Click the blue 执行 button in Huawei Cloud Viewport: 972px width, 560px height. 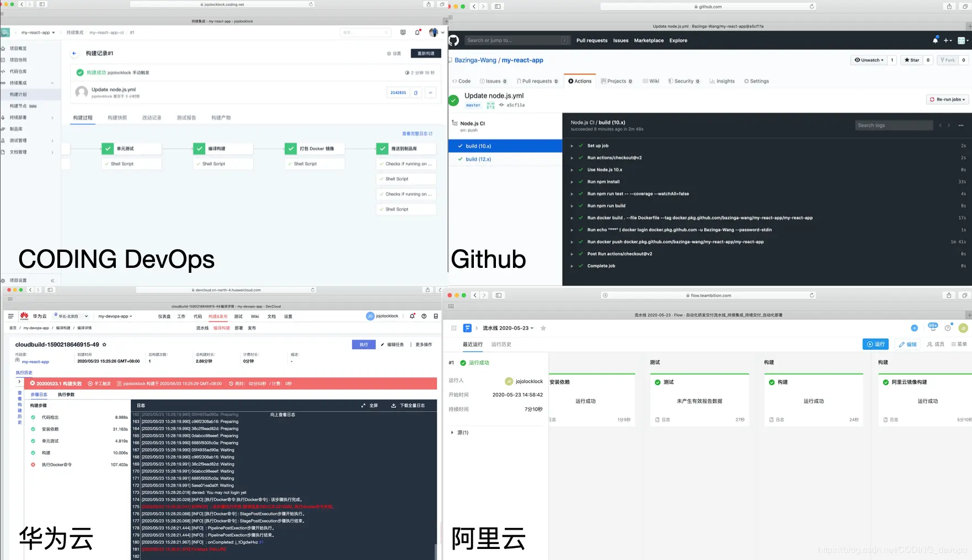point(364,344)
